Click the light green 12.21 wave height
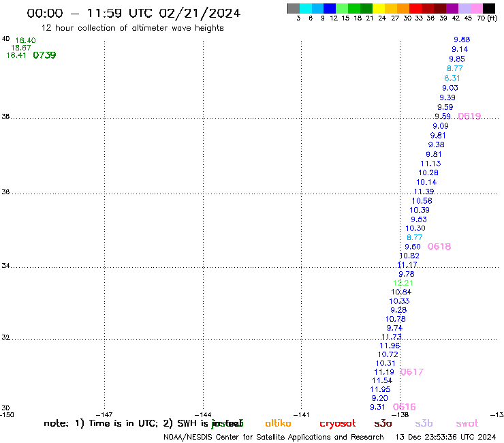Image resolution: width=504 pixels, height=443 pixels. coord(403,283)
